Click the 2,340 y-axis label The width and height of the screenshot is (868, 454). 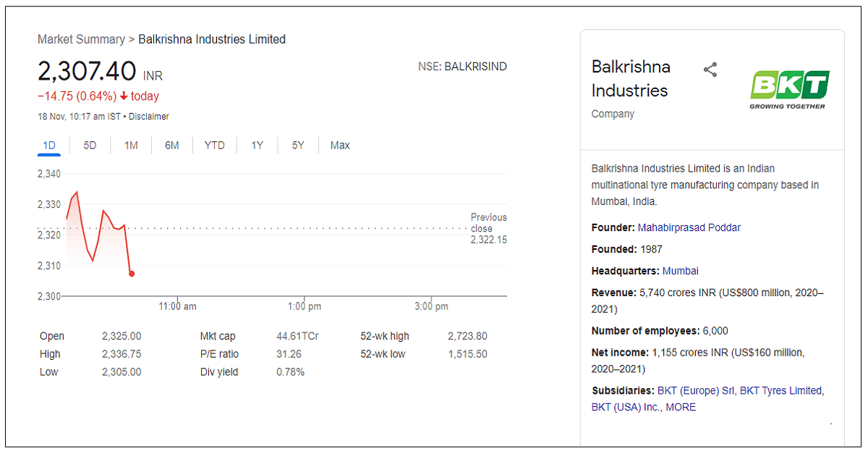click(x=49, y=174)
